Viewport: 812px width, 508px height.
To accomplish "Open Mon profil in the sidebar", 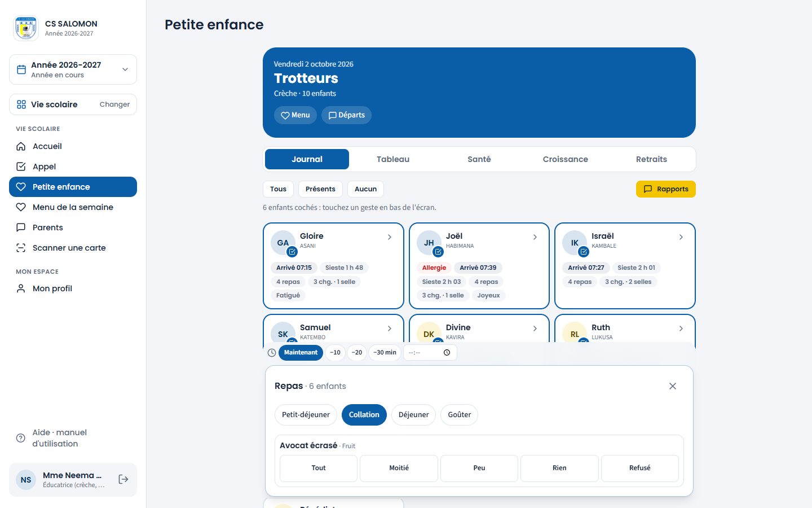I will 73,288.
